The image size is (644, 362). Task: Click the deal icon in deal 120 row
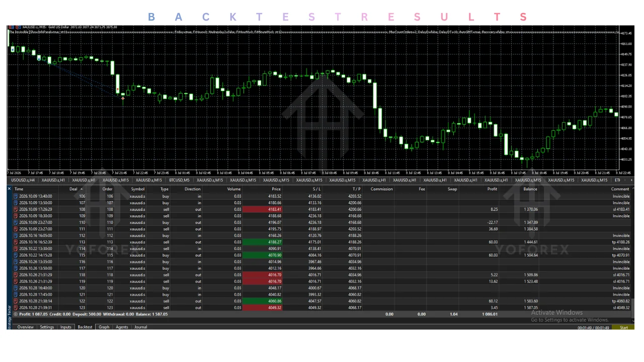16,288
